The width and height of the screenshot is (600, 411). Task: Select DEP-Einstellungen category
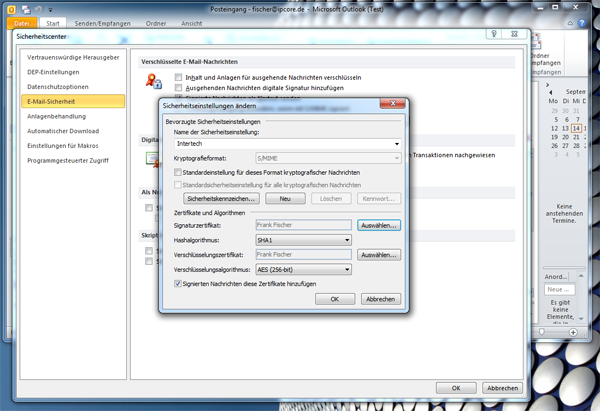click(73, 72)
